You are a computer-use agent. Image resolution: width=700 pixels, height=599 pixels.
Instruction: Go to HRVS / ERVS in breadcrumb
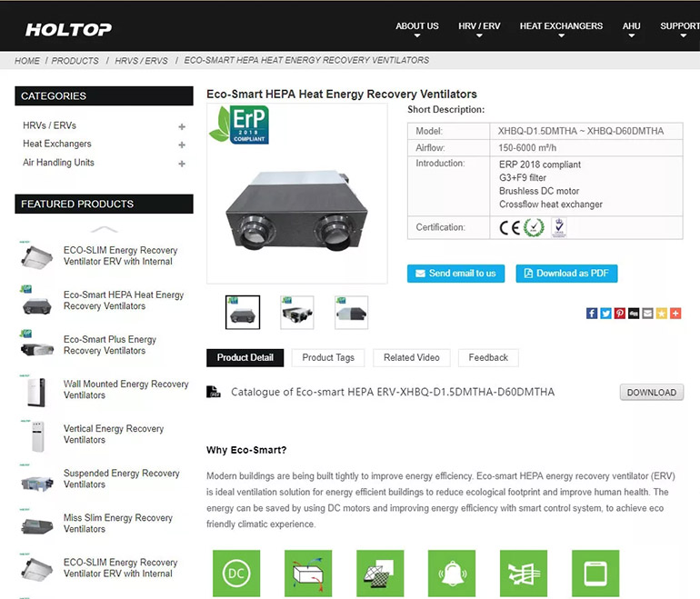[x=141, y=61]
